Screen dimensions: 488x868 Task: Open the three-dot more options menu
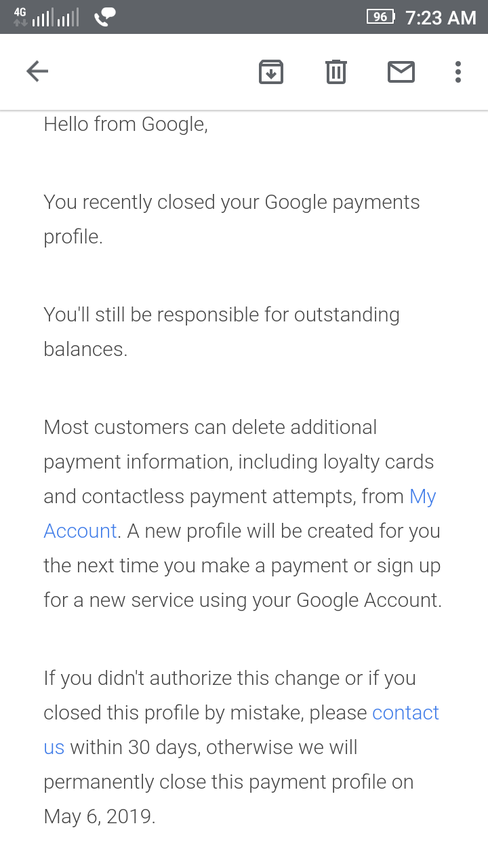point(458,71)
